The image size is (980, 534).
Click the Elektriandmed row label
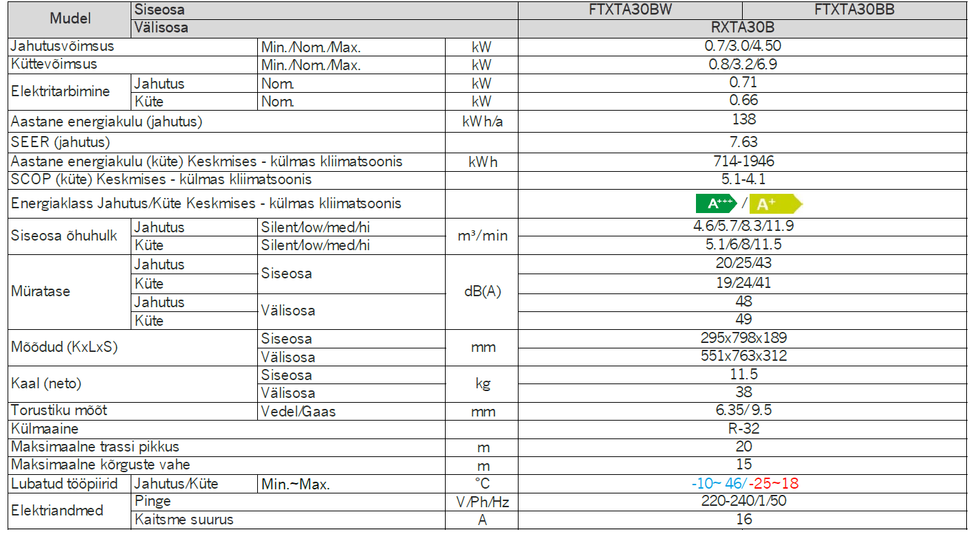tap(57, 511)
